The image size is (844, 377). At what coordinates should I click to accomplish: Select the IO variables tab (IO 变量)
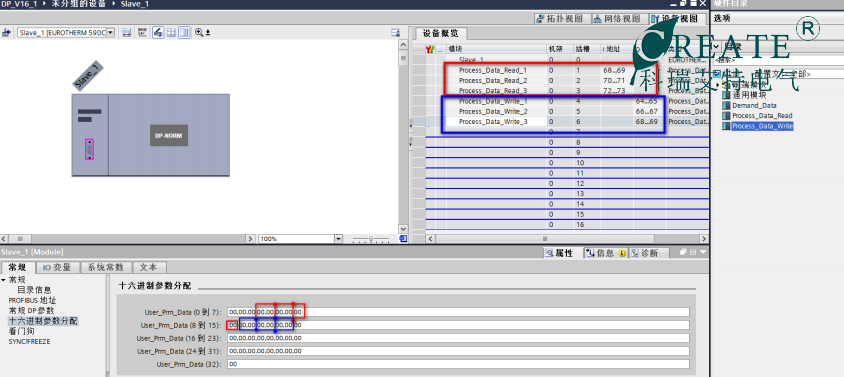click(58, 268)
